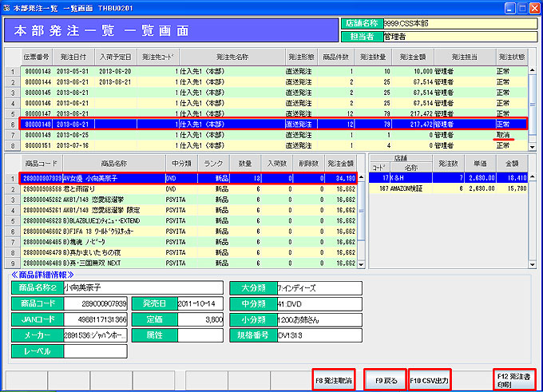This screenshot has height=392, width=543.
Task: Click the 担当者 field showing 管理者
Action: pyautogui.click(x=460, y=37)
